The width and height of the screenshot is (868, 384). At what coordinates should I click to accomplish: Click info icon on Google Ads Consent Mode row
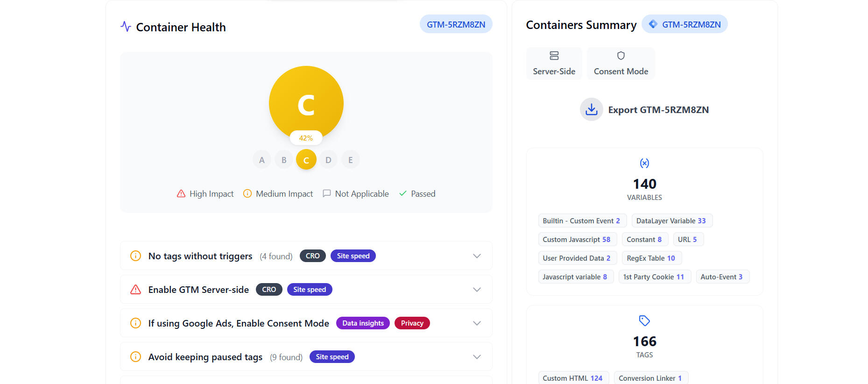point(135,323)
